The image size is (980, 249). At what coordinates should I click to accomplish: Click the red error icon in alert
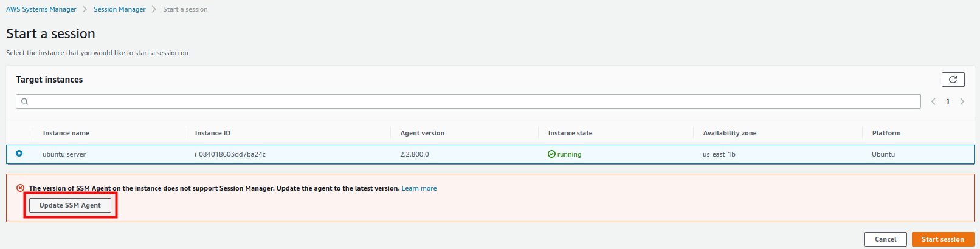20,188
